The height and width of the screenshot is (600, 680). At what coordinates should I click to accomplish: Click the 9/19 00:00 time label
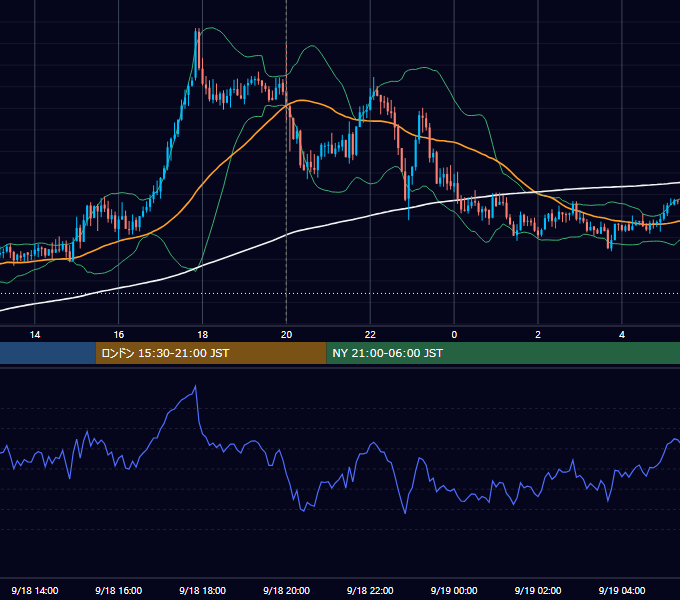click(x=454, y=590)
